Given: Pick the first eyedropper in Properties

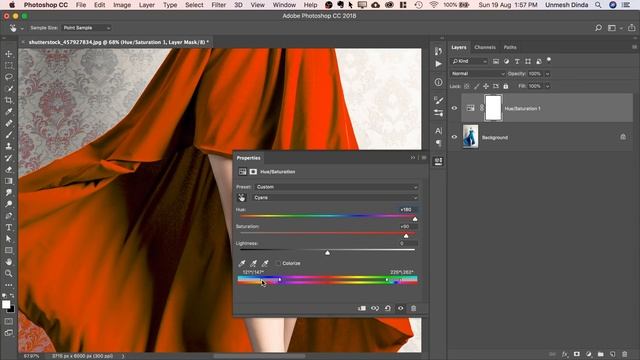Looking at the screenshot, I should pos(242,263).
